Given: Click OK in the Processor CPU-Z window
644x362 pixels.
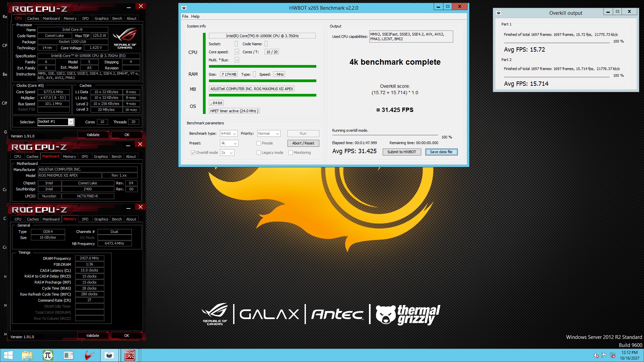Looking at the screenshot, I should [x=127, y=135].
